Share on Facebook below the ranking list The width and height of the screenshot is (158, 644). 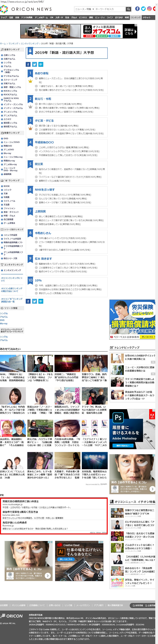pos(28,301)
